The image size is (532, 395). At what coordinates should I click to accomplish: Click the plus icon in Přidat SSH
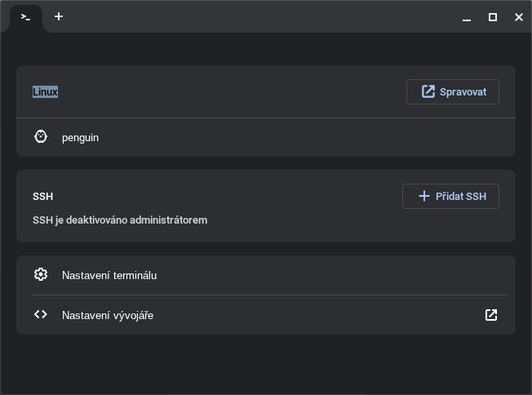(x=424, y=196)
